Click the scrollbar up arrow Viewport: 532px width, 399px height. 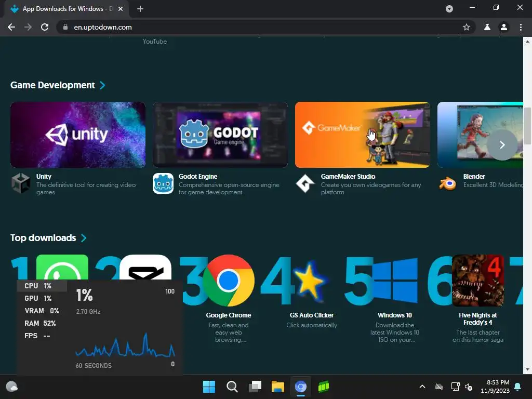click(x=528, y=42)
